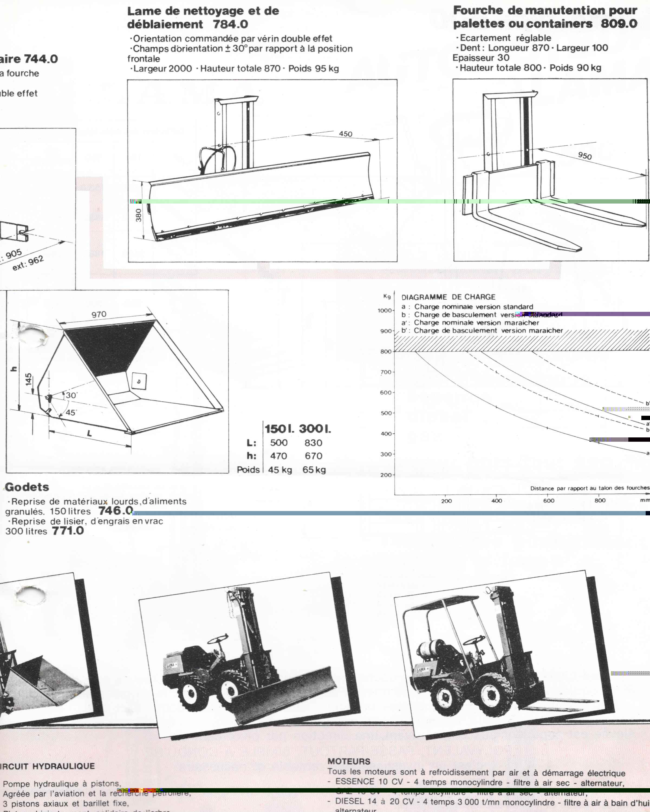Click the 'DIAGRAMME DE CHARGE' chart title

click(x=448, y=297)
